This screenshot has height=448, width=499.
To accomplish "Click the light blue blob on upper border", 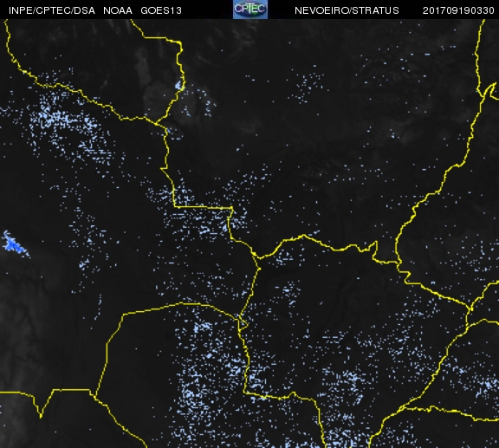I will pos(178,85).
